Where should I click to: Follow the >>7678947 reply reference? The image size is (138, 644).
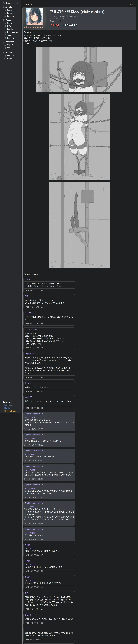pos(30,488)
